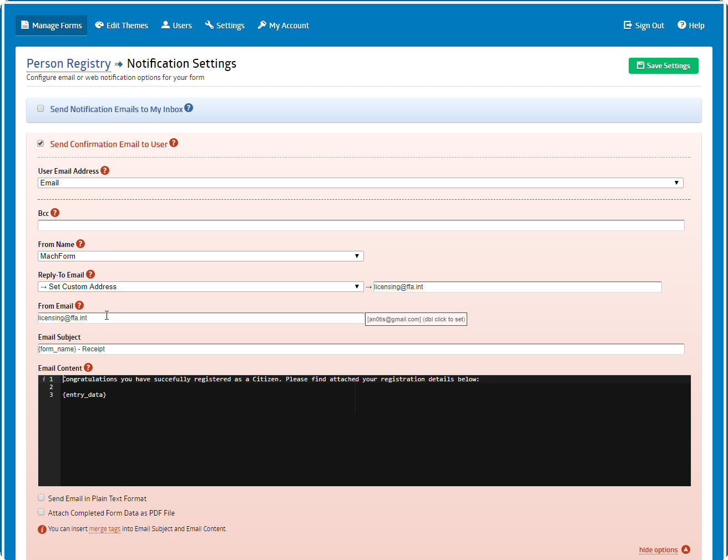
Task: Click into the Email Subject field
Action: click(361, 349)
